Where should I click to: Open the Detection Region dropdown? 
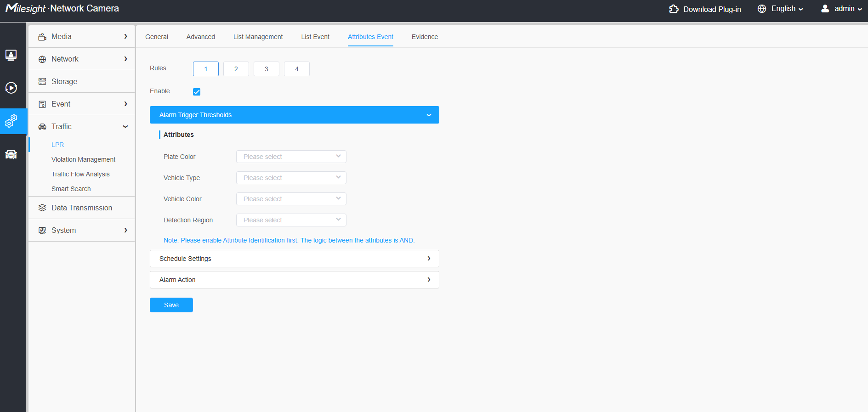(x=291, y=220)
